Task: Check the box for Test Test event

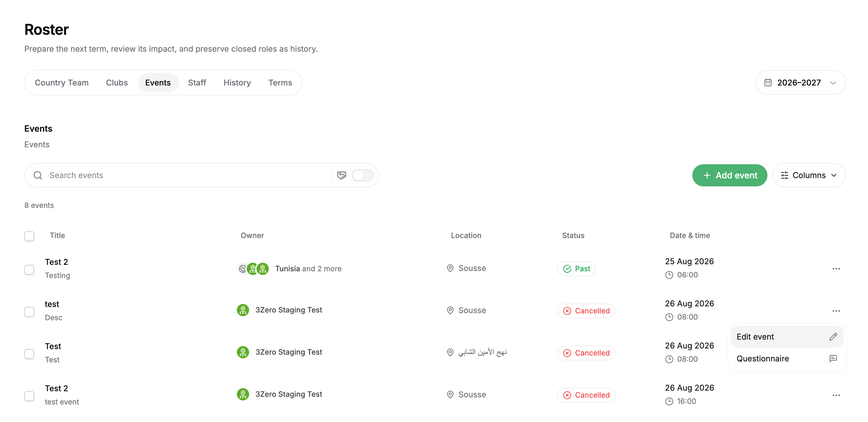Action: coord(29,354)
